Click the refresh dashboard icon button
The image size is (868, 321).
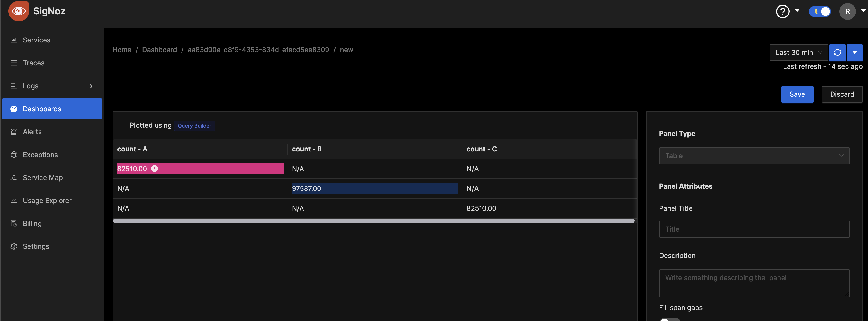[837, 53]
